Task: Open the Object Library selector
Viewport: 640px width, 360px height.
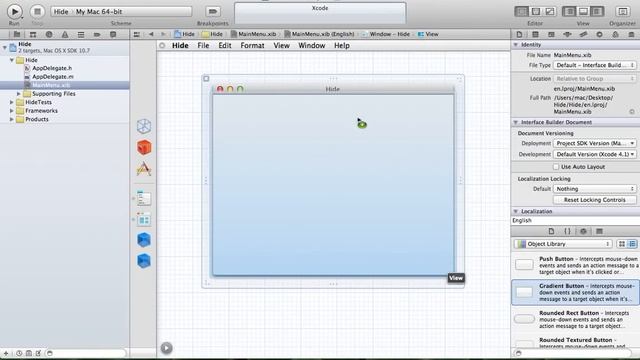Action: (562, 244)
